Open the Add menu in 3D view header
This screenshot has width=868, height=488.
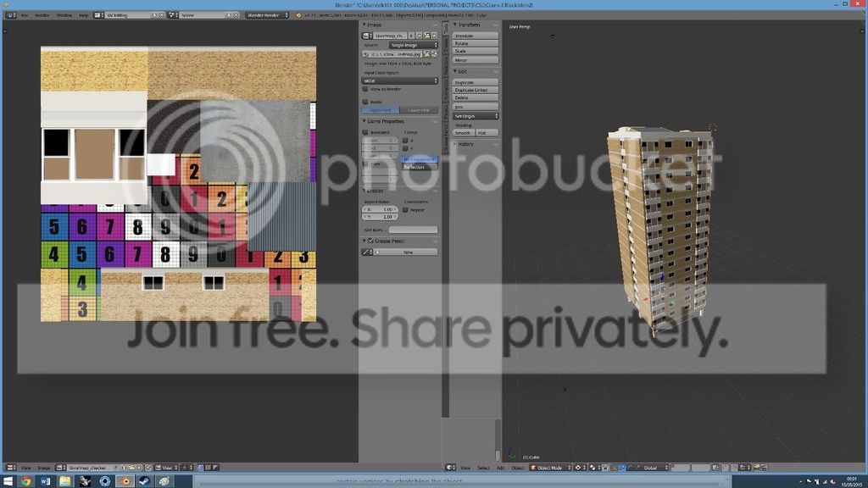[x=500, y=468]
